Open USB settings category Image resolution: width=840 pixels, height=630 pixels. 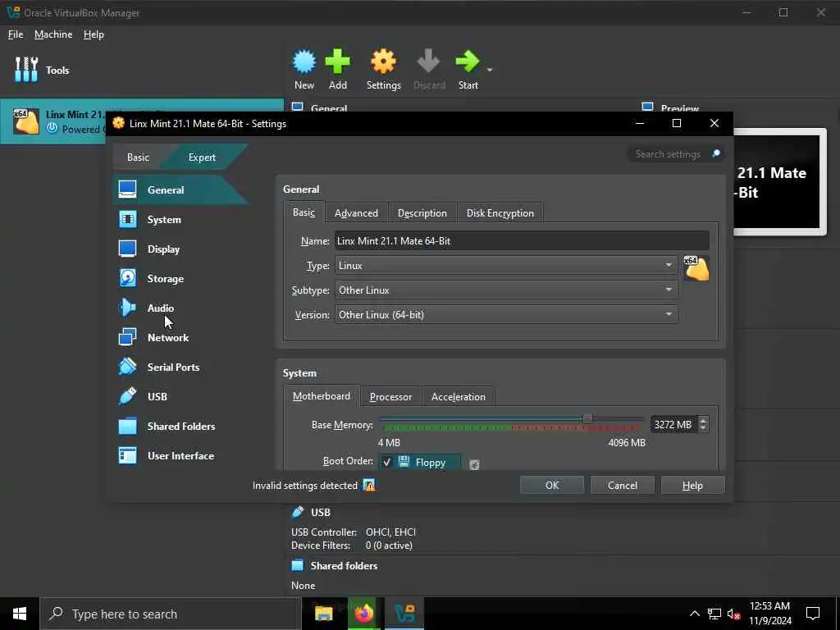click(180, 396)
